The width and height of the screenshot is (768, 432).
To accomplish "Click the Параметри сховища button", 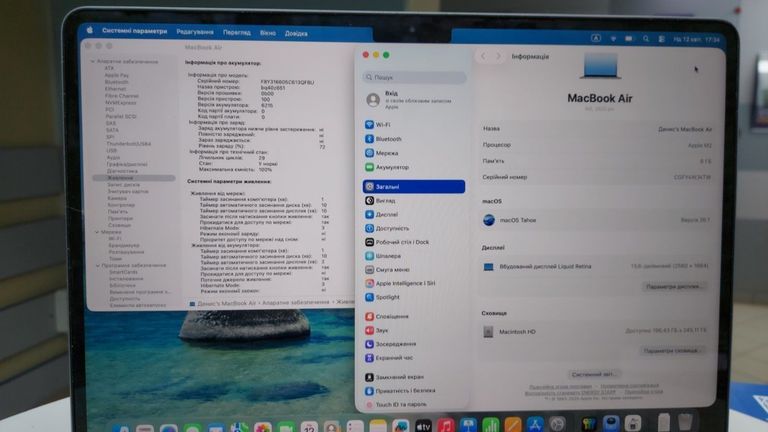I will click(672, 351).
